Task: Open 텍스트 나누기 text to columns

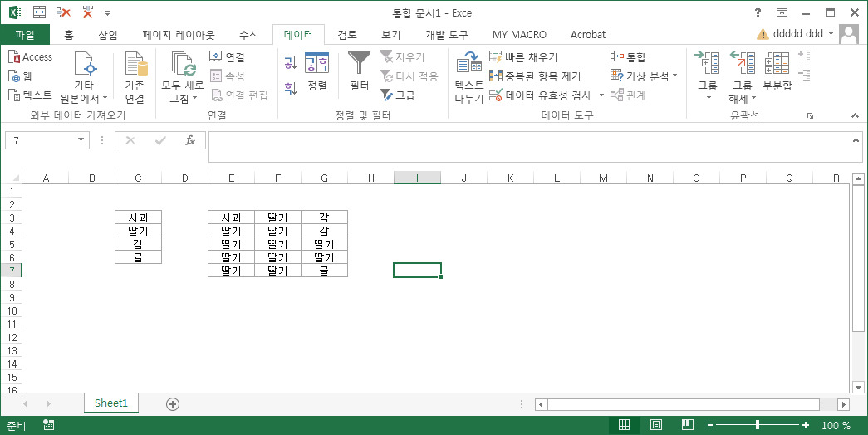Action: pyautogui.click(x=468, y=77)
